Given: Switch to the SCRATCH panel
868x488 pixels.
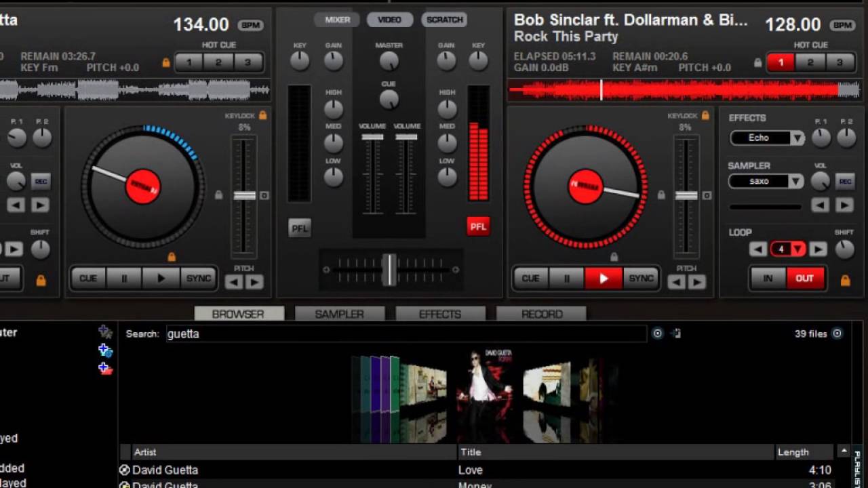Looking at the screenshot, I should tap(444, 20).
